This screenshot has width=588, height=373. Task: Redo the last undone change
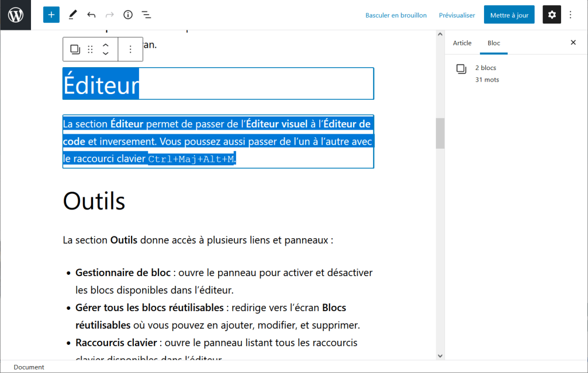(110, 15)
